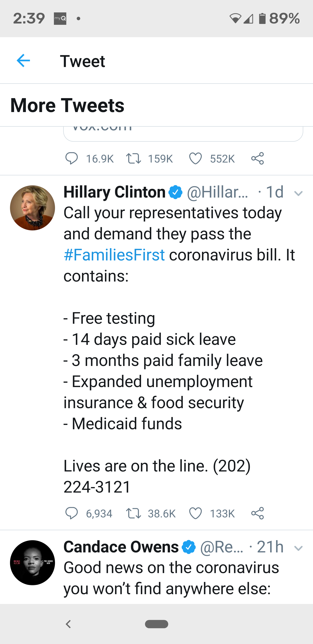Like the tweet with 552K likes

[x=195, y=159]
